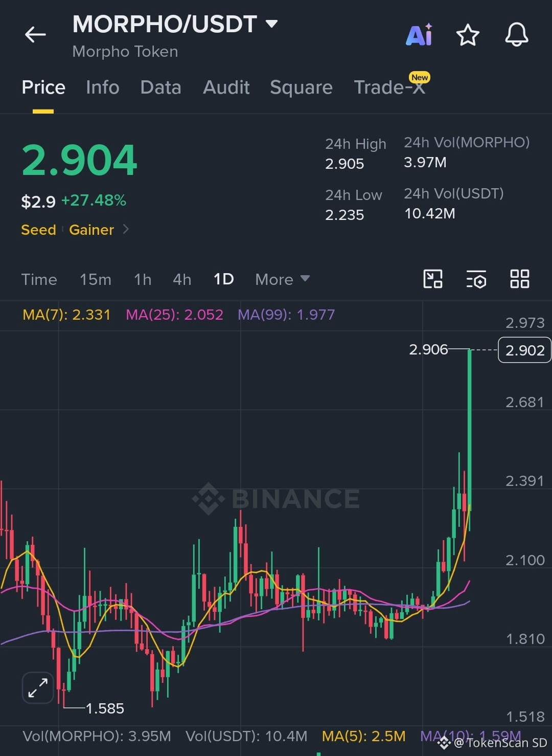Open the Data tab

161,87
